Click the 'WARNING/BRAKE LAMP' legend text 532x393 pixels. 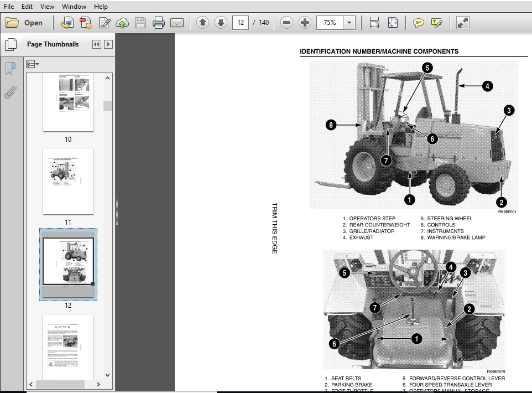tap(456, 238)
